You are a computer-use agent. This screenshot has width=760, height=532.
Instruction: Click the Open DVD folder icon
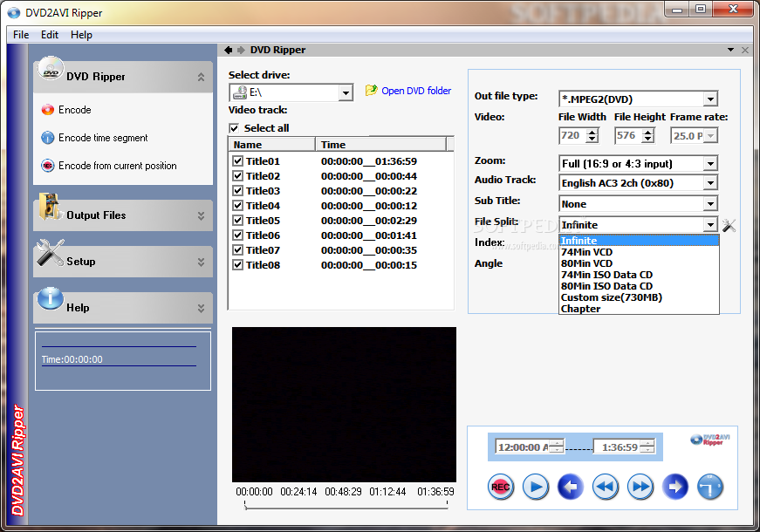tap(372, 90)
